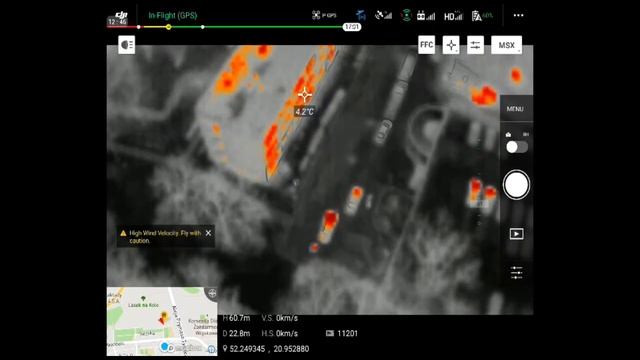
Task: Open the remote controller signal icon
Action: point(426,16)
